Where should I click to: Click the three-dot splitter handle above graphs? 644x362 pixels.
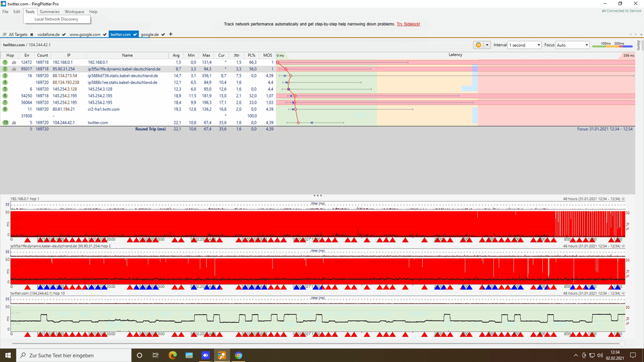317,196
